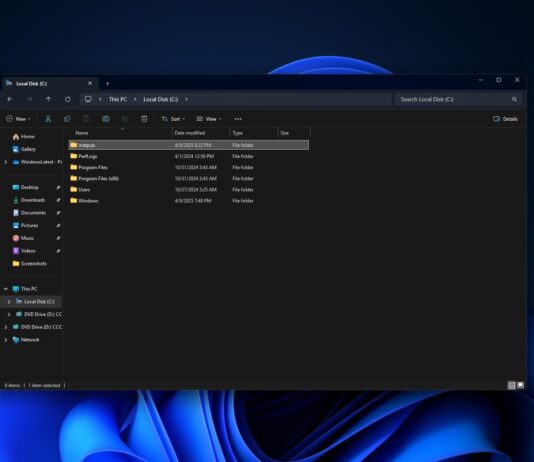The width and height of the screenshot is (534, 462).
Task: Expand chevron after This PC breadcrumb
Action: 135,99
